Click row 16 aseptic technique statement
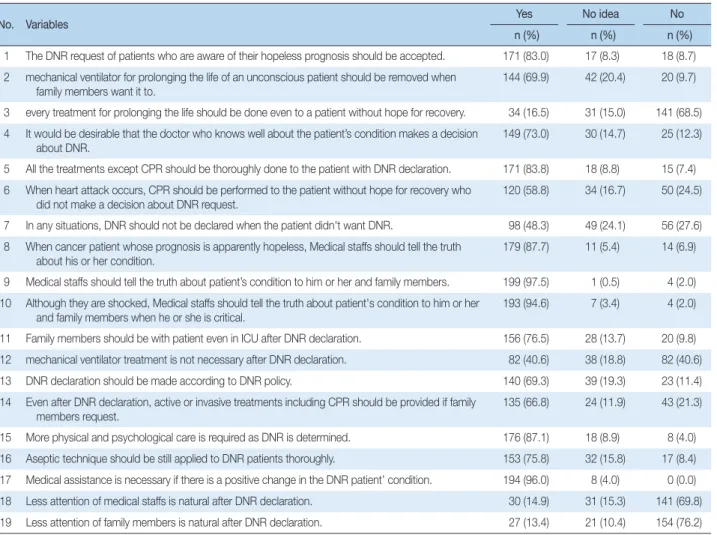The image size is (717, 535). 180,459
